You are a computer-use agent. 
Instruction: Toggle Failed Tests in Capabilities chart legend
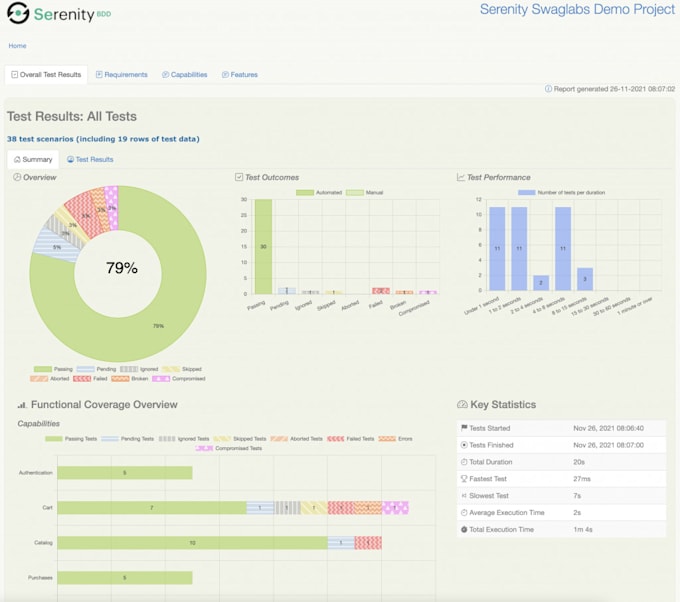[351, 438]
